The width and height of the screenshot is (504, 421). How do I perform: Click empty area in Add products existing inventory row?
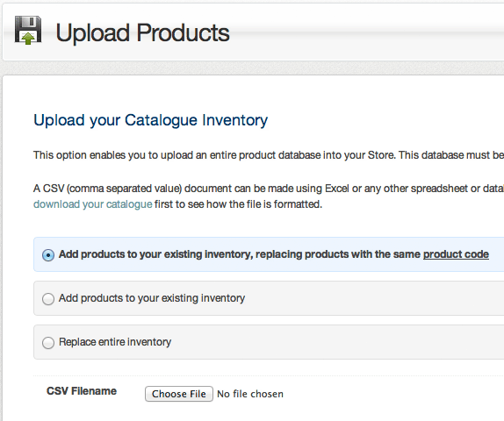(x=373, y=298)
